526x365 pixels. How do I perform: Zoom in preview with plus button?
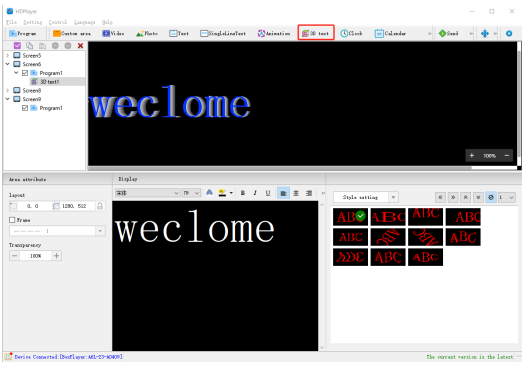click(472, 155)
